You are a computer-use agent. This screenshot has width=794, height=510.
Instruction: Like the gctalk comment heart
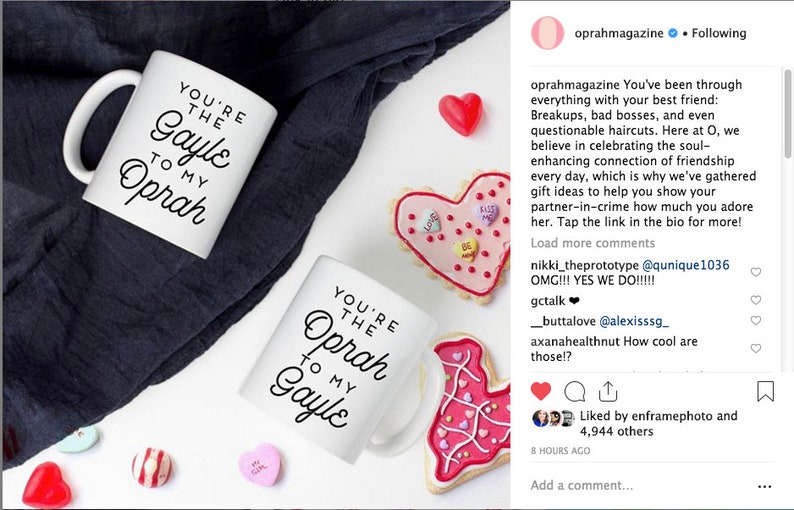[756, 300]
